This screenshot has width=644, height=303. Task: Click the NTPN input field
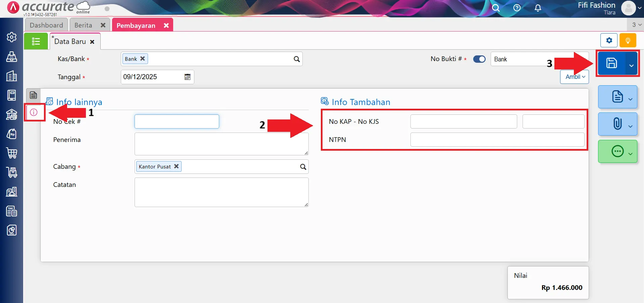[497, 140]
